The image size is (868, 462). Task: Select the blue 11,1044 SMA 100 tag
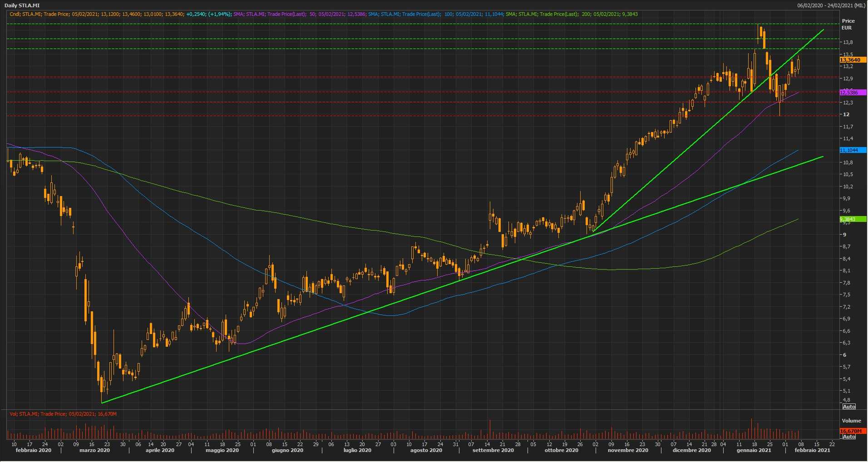click(x=850, y=150)
